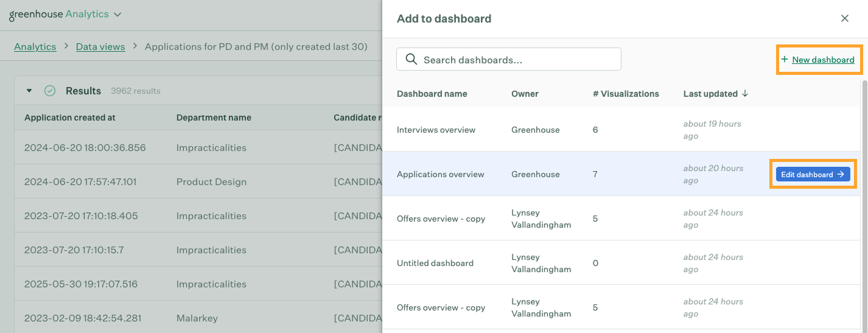
Task: Sort by Application created at column
Action: [70, 117]
